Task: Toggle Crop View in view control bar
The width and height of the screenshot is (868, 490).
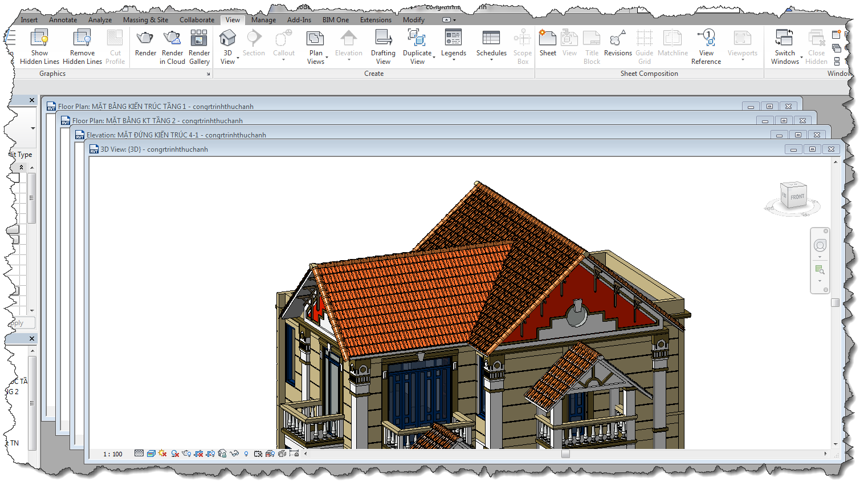Action: click(x=199, y=453)
